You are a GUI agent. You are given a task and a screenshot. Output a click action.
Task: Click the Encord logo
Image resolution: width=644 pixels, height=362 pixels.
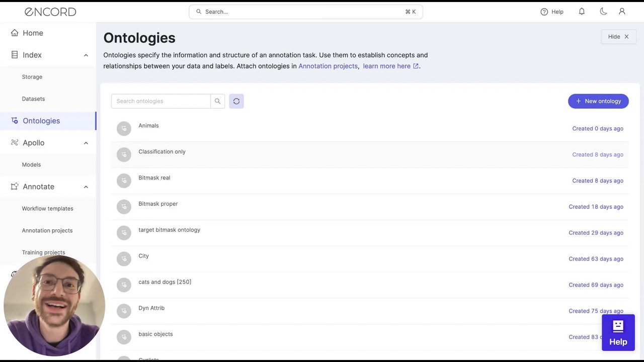[x=50, y=12]
